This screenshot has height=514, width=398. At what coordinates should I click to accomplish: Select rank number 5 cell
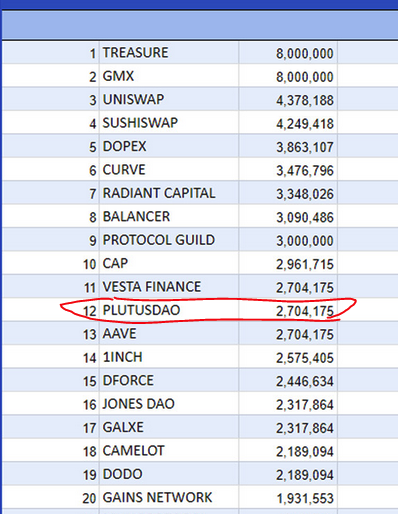pos(51,146)
